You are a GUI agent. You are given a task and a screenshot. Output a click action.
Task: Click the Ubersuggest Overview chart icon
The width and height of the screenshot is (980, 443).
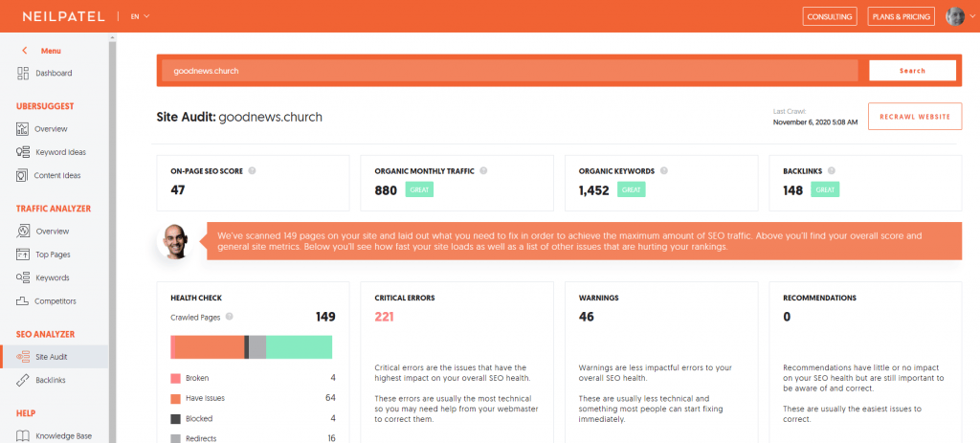(23, 129)
